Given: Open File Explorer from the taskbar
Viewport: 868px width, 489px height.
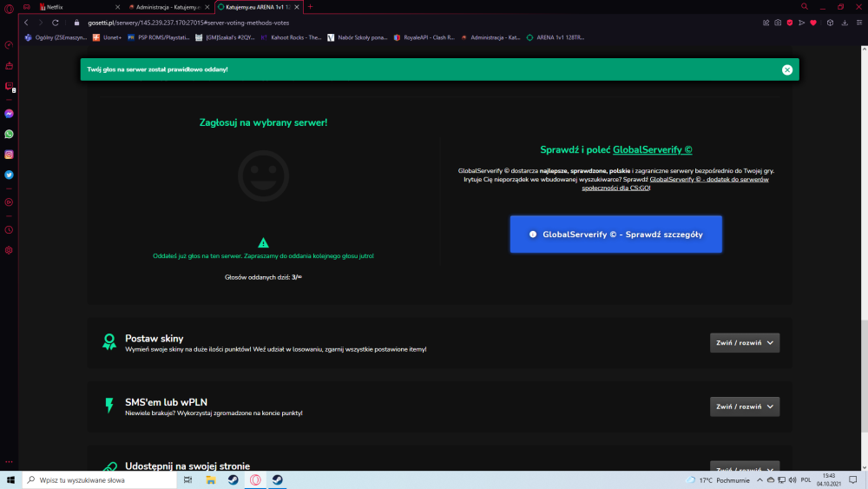Looking at the screenshot, I should [211, 480].
